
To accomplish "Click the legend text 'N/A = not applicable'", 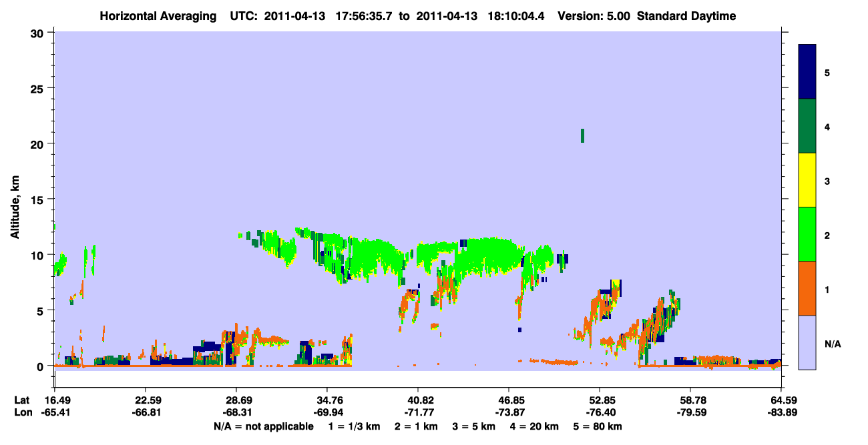I will [x=263, y=426].
